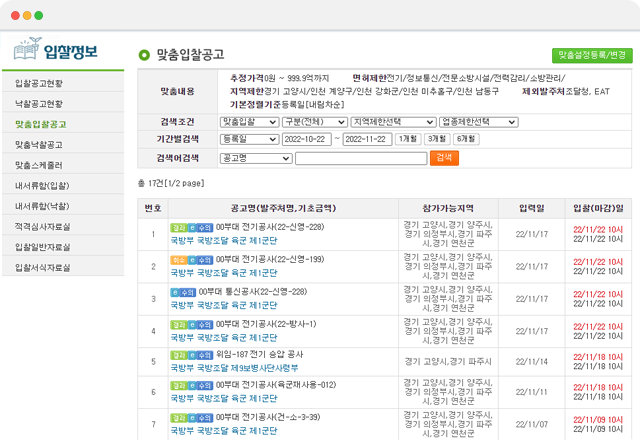Set period with the 1개월 button
Screen dimensions: 640x440
pyautogui.click(x=407, y=139)
